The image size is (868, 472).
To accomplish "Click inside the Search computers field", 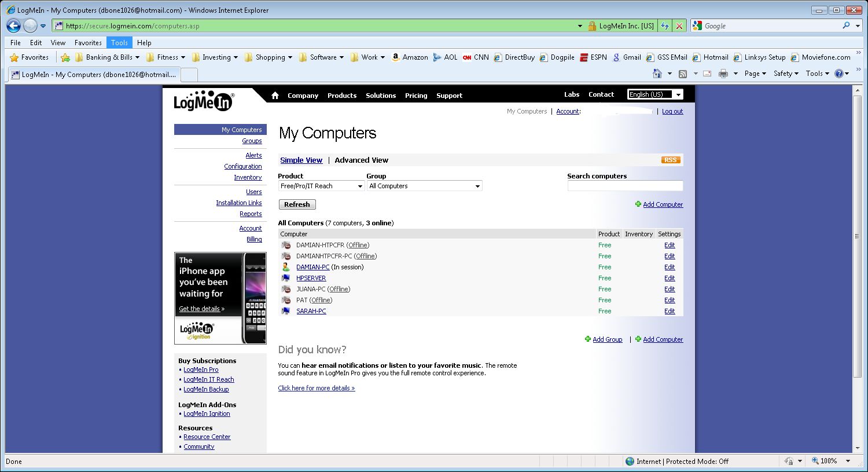I will click(x=625, y=185).
